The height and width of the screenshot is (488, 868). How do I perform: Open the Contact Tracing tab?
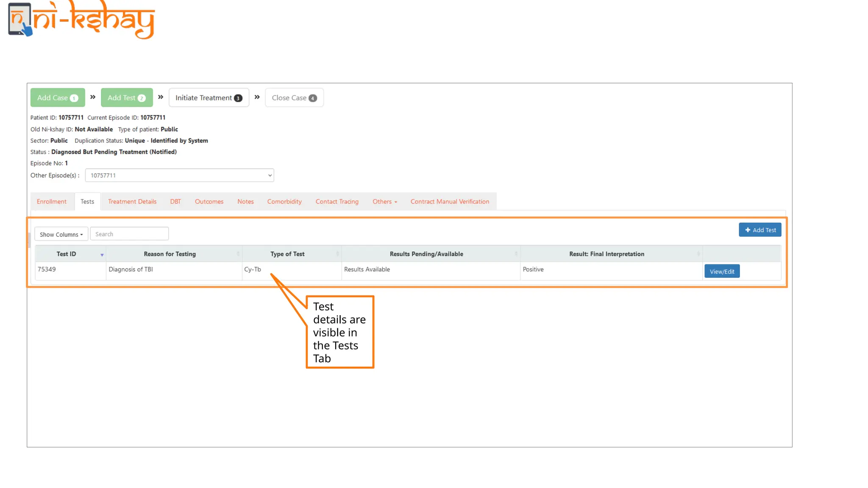(x=337, y=202)
